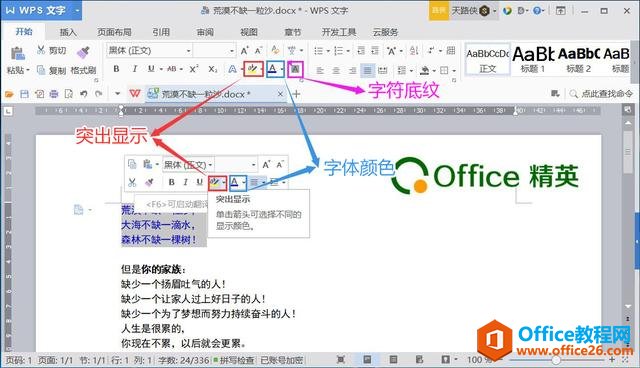
Task: Toggle distributed alignment in ribbon
Action: 382,71
